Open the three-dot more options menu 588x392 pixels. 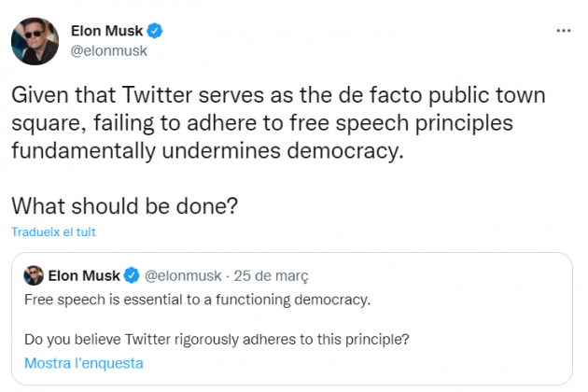tap(563, 30)
